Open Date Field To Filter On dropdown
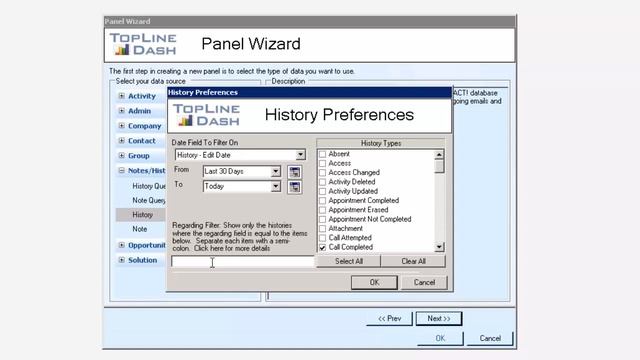Screen dimensions: 640x360 point(300,155)
